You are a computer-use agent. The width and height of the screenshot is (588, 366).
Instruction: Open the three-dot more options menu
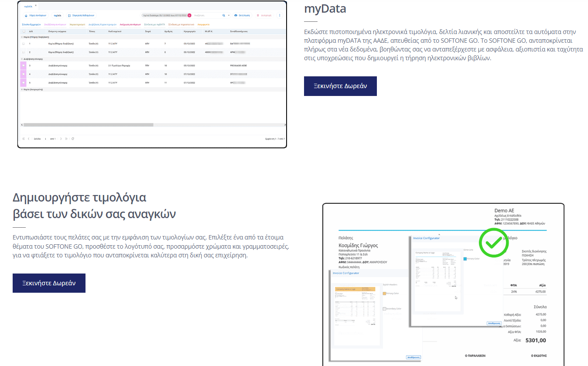(280, 15)
